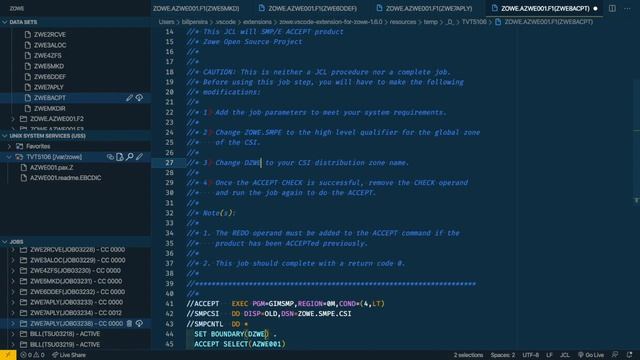Expand job ZWE2RCVE(JOB03228)
The image size is (640, 360).
click(13, 249)
